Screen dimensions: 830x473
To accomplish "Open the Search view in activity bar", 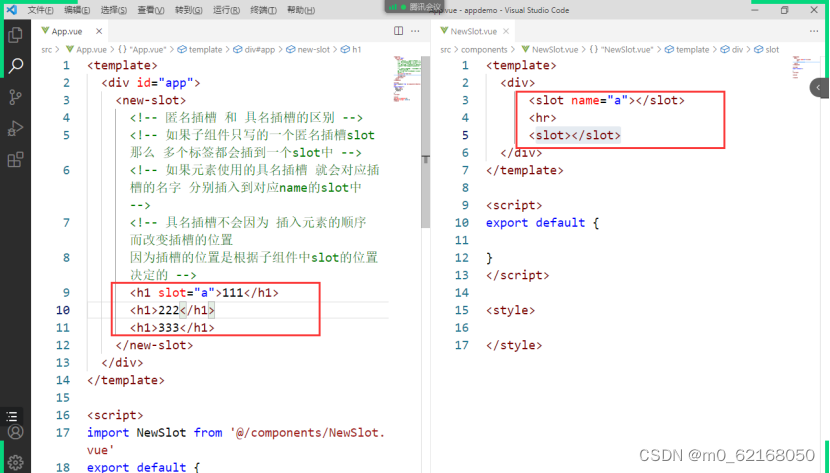I will (15, 66).
